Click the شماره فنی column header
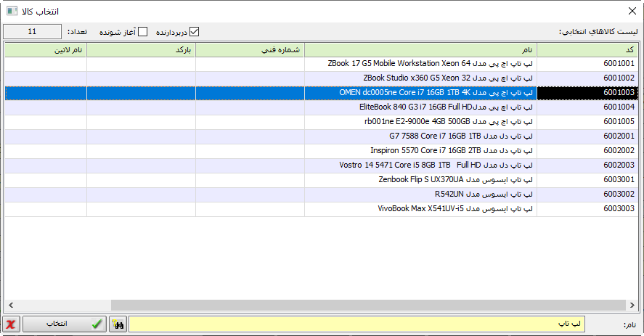This screenshot has width=644, height=336. pos(250,50)
